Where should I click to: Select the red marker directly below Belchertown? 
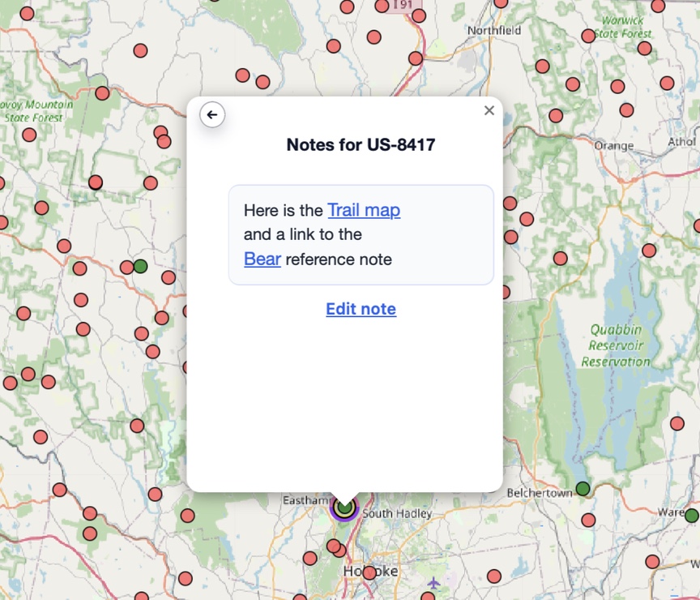pyautogui.click(x=588, y=520)
